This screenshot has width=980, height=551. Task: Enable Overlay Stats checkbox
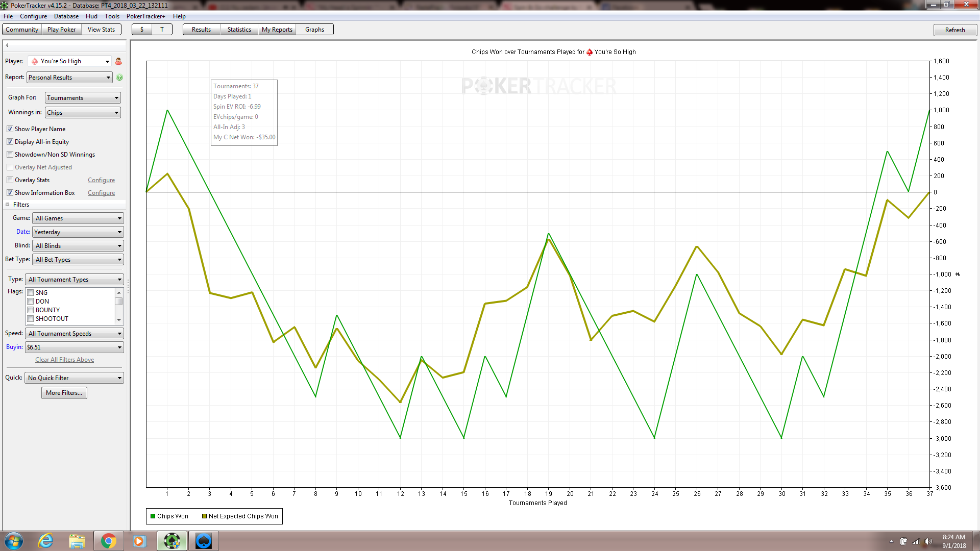[10, 180]
